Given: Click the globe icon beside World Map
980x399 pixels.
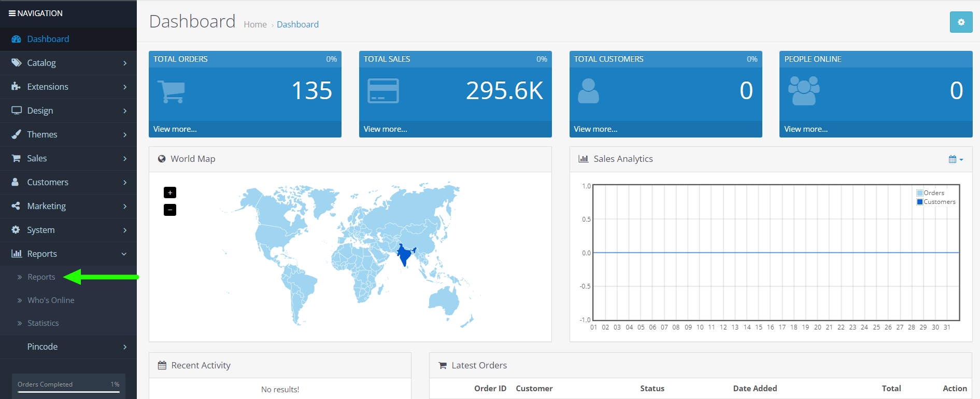Looking at the screenshot, I should (x=162, y=159).
